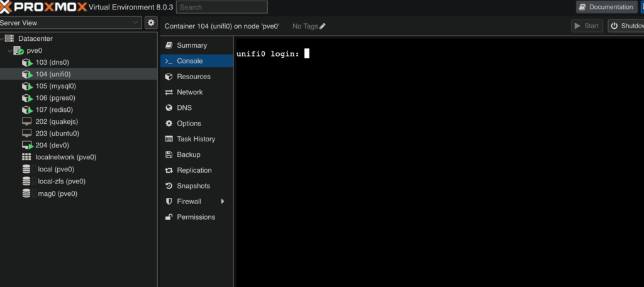Image resolution: width=644 pixels, height=287 pixels.
Task: Open the Server View dropdown
Action: 70,23
